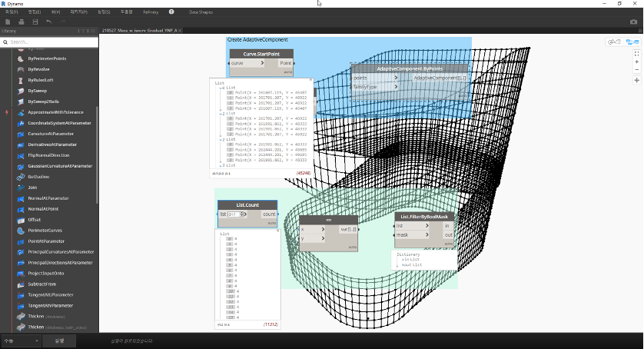Select the Curve.StartPoint node header
The width and height of the screenshot is (644, 349).
point(261,54)
